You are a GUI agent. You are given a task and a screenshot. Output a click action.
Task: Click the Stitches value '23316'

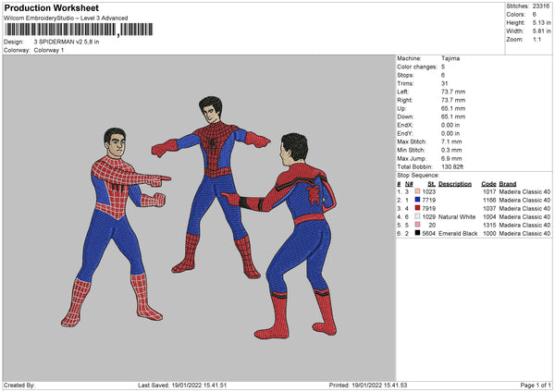pos(541,6)
